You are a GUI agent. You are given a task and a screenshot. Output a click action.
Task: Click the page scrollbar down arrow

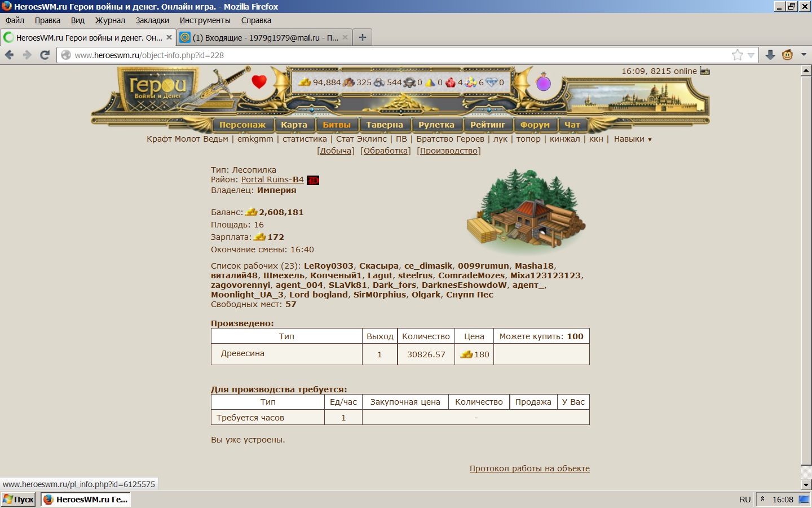pos(806,485)
